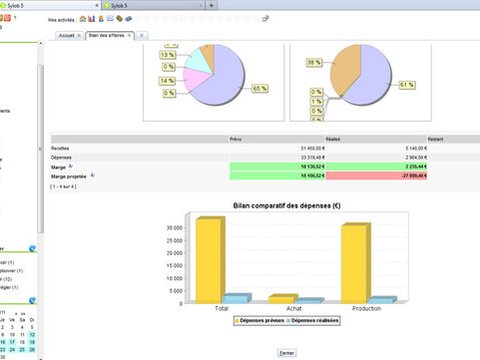Viewport: 480px width, 360px height.
Task: Close the first Sylob 5 browser tab
Action: 97,5
